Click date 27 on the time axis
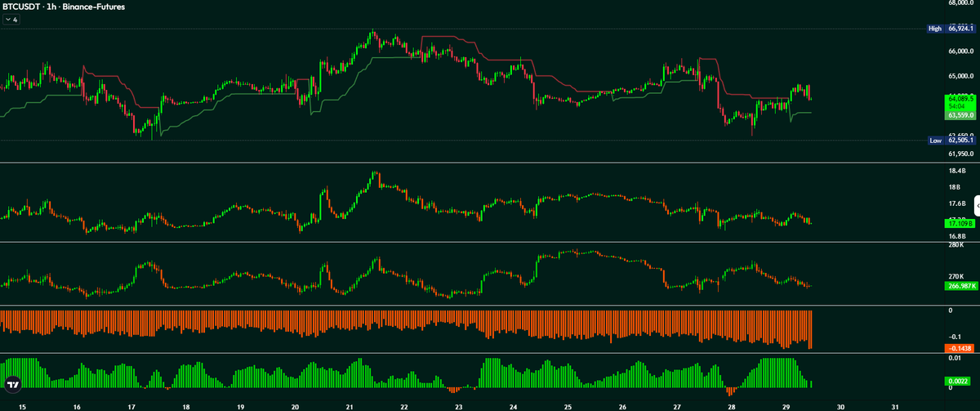 click(677, 405)
